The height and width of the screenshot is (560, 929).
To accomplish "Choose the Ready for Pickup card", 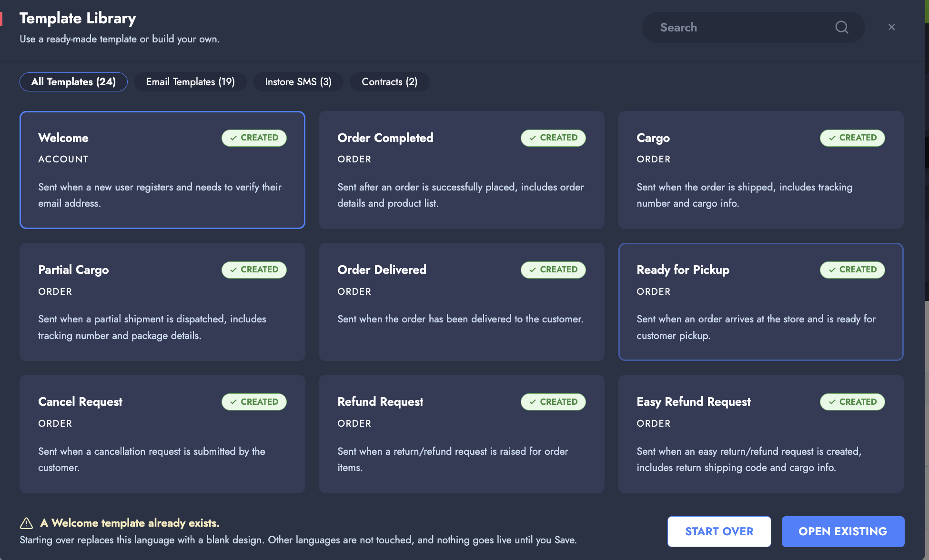I will coord(761,302).
